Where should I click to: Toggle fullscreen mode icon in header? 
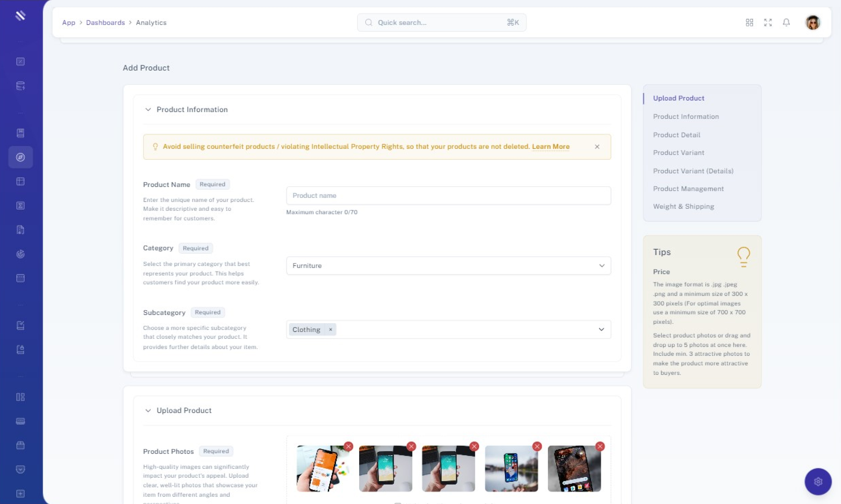point(768,22)
